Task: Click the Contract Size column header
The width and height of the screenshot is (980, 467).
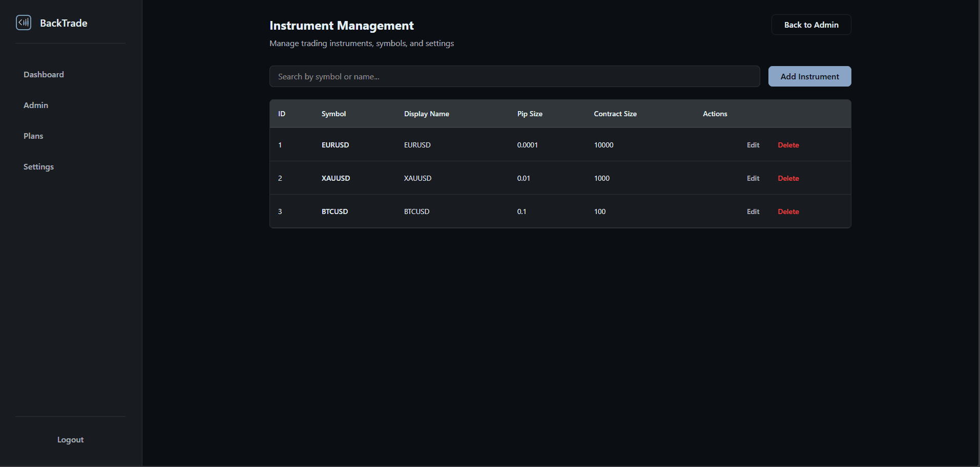Action: click(x=615, y=114)
